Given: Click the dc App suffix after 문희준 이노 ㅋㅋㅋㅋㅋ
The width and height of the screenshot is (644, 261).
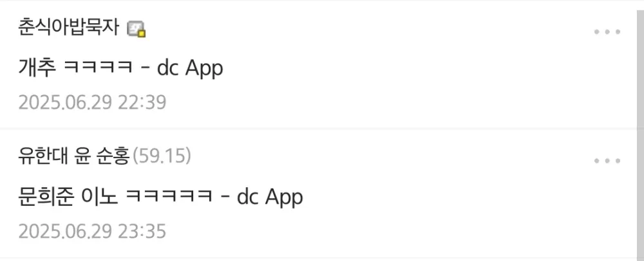Looking at the screenshot, I should (270, 197).
